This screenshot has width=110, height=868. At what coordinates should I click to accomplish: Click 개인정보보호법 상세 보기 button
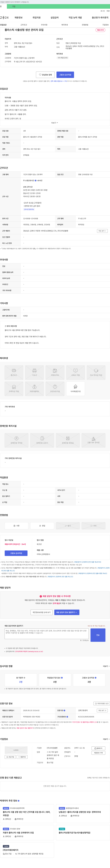point(42,612)
